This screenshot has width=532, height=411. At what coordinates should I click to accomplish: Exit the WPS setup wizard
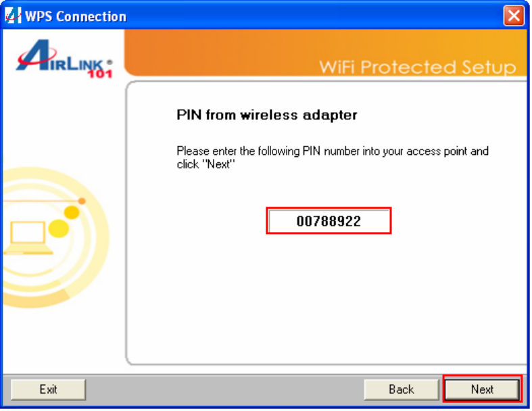coord(48,389)
